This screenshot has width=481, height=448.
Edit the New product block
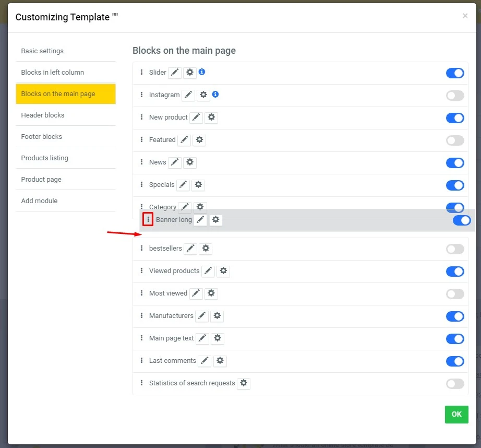[x=196, y=117]
